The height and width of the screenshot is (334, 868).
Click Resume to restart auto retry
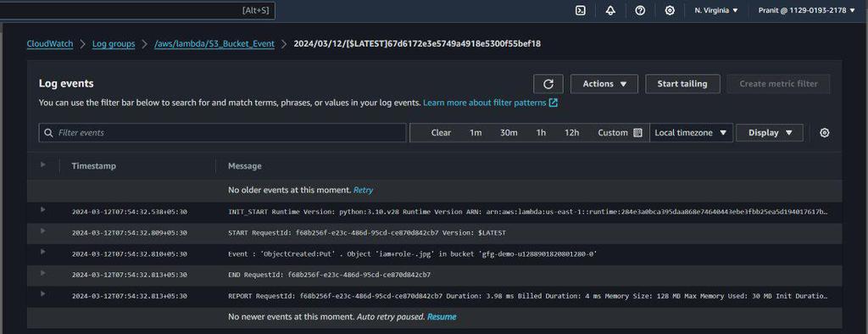[442, 317]
